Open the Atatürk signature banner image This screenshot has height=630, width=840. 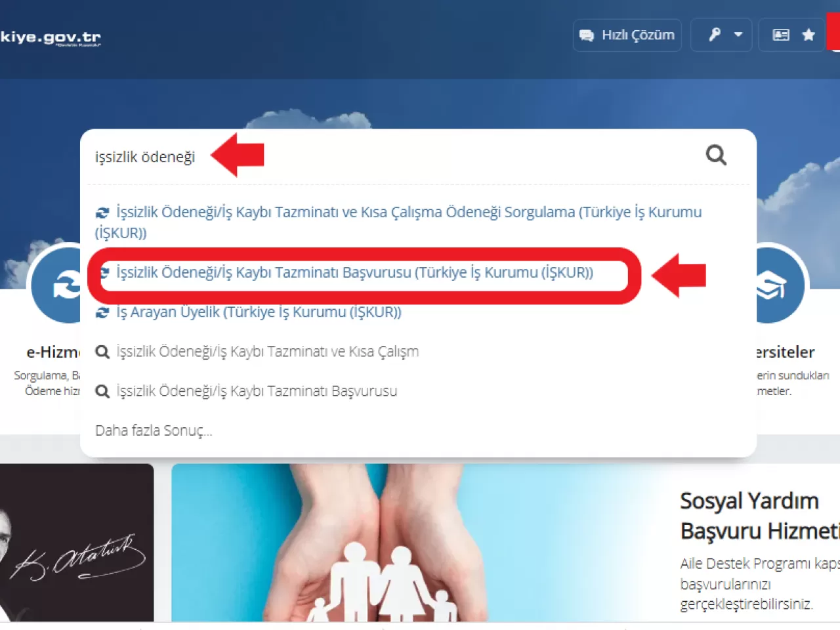click(x=77, y=543)
